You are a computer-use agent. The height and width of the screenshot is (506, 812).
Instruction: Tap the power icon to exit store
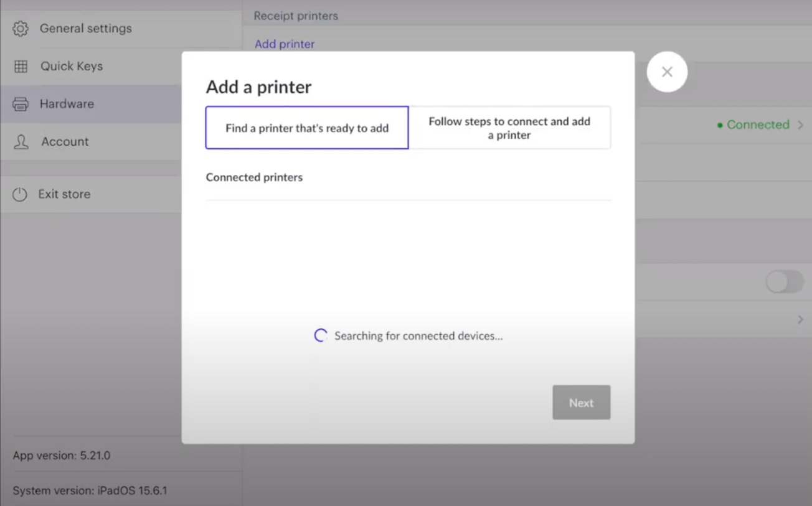(x=21, y=194)
